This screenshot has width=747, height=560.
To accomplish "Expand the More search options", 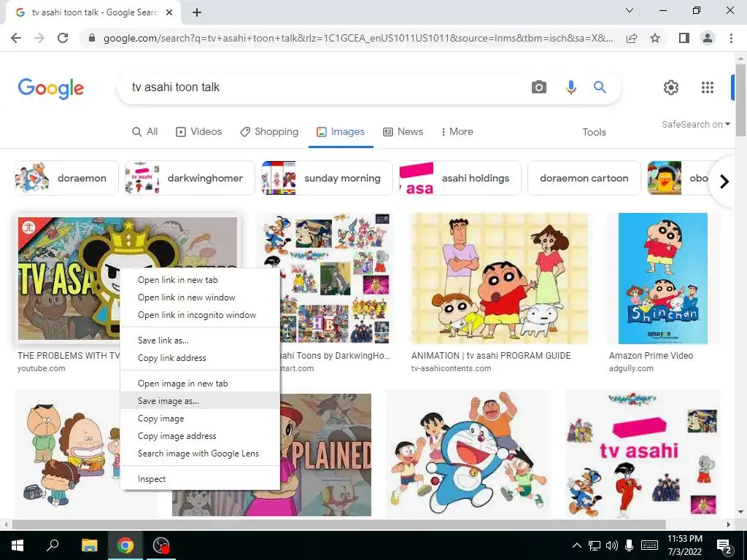I will [x=457, y=131].
